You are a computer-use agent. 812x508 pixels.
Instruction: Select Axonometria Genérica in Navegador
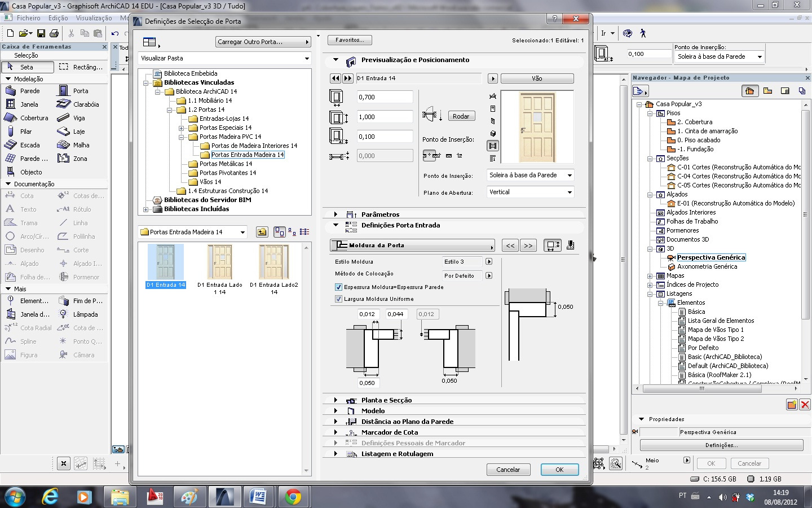click(707, 266)
